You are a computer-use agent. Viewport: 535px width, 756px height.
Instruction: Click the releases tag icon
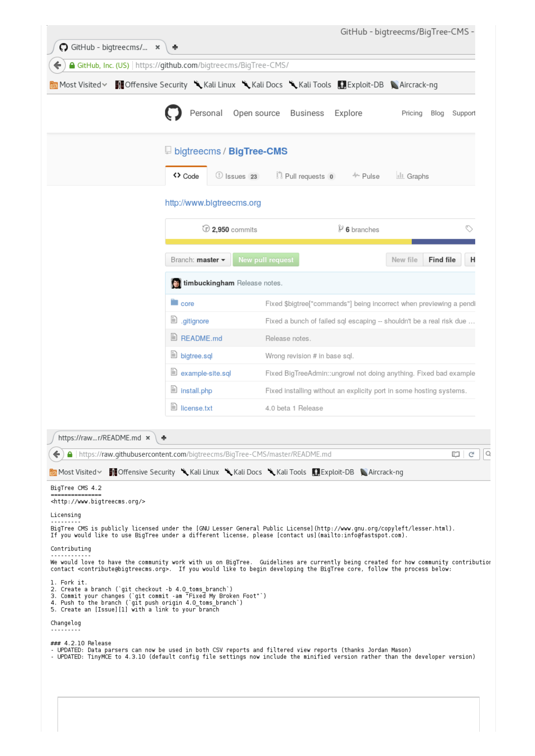click(469, 229)
